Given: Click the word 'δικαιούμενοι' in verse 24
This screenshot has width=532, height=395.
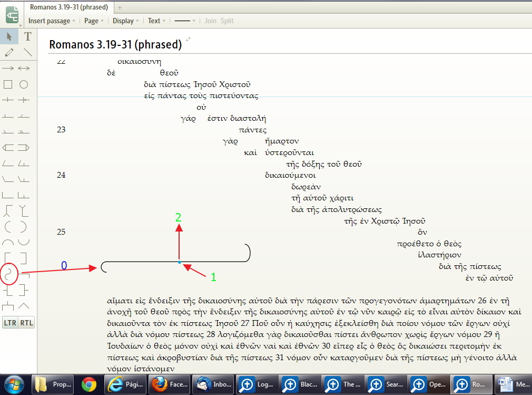Looking at the screenshot, I should 290,175.
